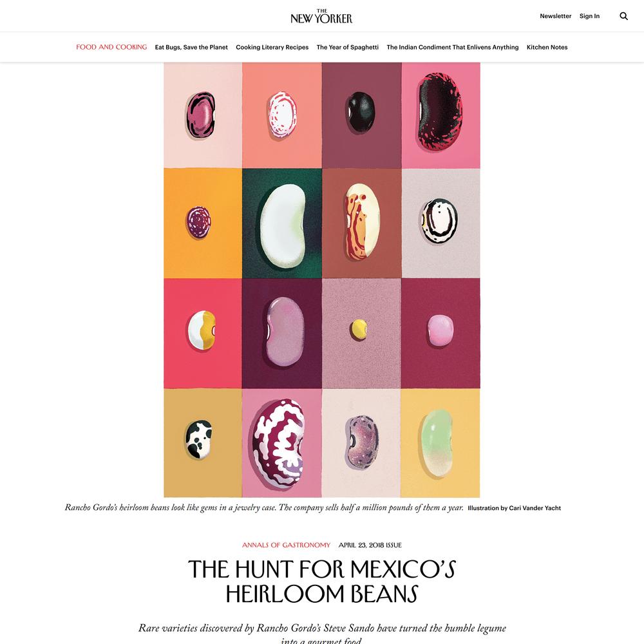This screenshot has height=644, width=644.
Task: Click the Cari Vander Yacht illustration credit
Action: coord(514,508)
